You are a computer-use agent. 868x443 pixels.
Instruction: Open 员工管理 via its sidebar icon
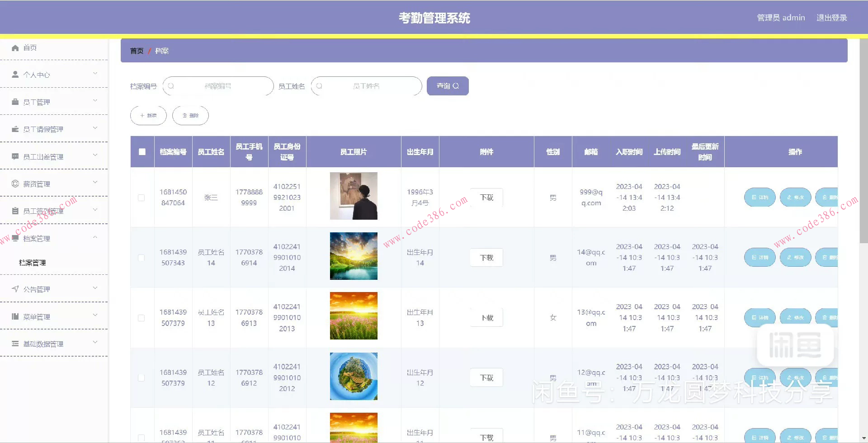[15, 101]
